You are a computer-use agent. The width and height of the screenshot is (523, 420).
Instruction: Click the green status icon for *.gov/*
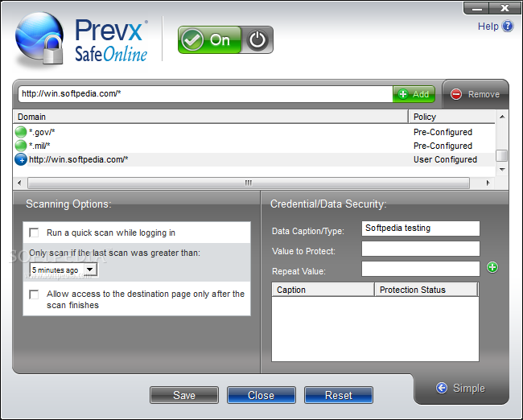pos(21,132)
